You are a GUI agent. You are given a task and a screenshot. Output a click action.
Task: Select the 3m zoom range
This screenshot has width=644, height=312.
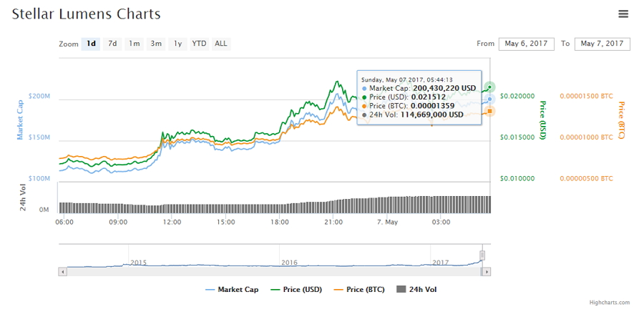point(156,44)
